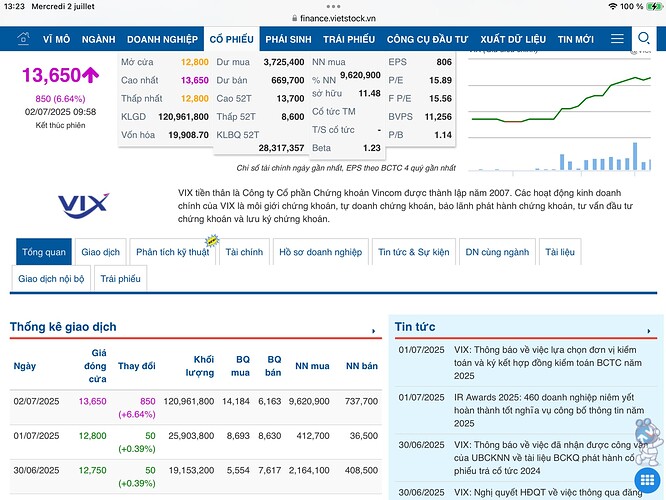Expand the Tin tức section arrow

(649, 331)
